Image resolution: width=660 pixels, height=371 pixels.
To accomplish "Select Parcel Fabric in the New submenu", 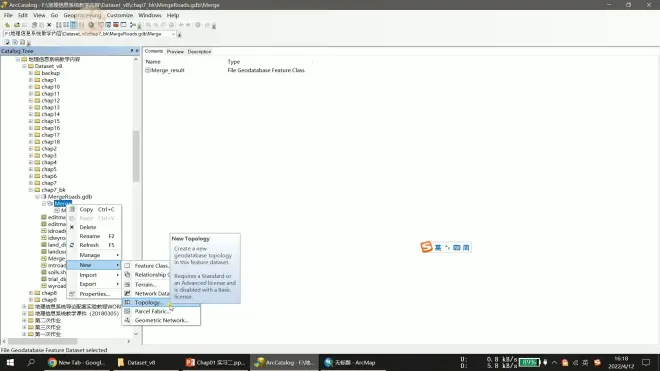I will coord(161,312).
